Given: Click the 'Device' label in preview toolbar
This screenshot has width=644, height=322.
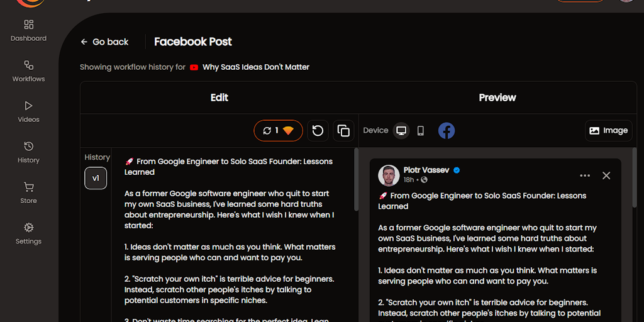Looking at the screenshot, I should click(375, 131).
